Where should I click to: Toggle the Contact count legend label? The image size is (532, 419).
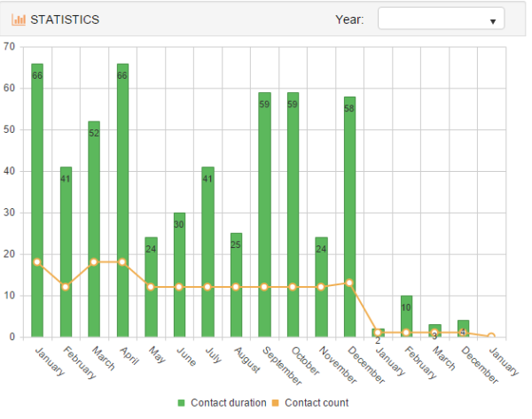pos(317,403)
